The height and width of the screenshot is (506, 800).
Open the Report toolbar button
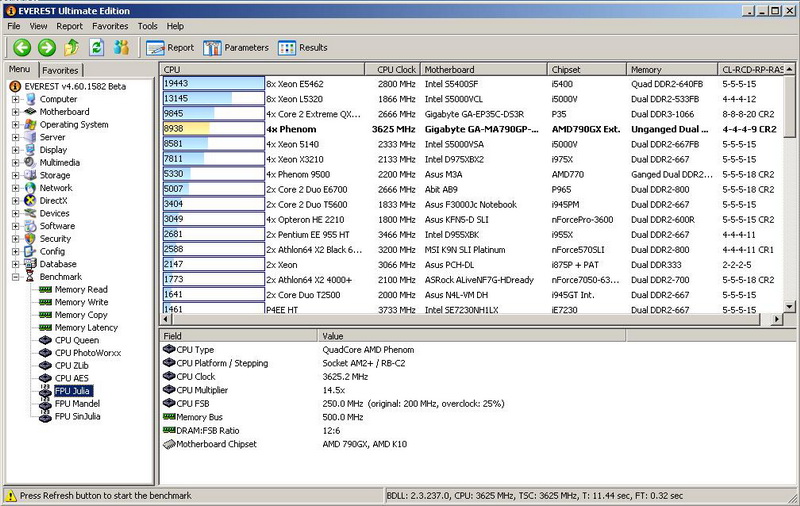pyautogui.click(x=170, y=48)
